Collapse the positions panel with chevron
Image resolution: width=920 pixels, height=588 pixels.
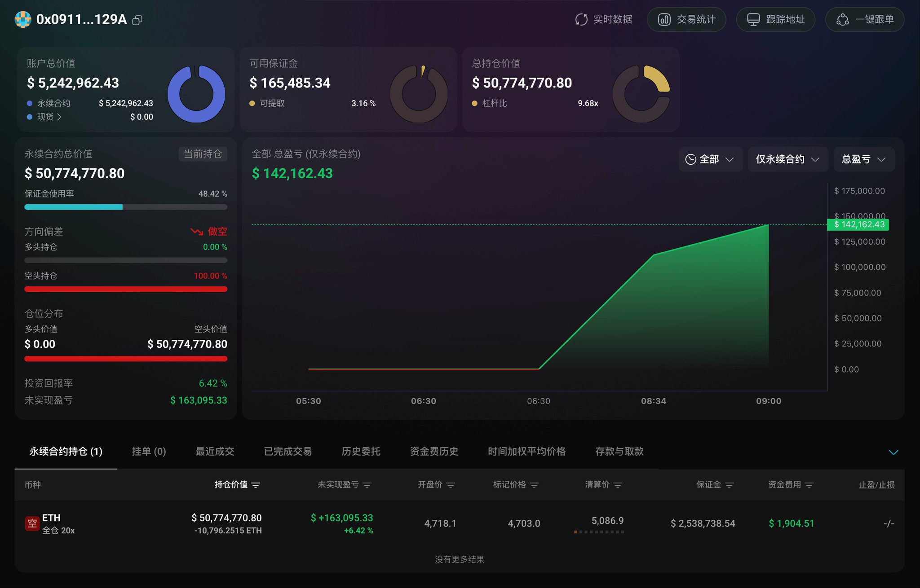pyautogui.click(x=893, y=452)
